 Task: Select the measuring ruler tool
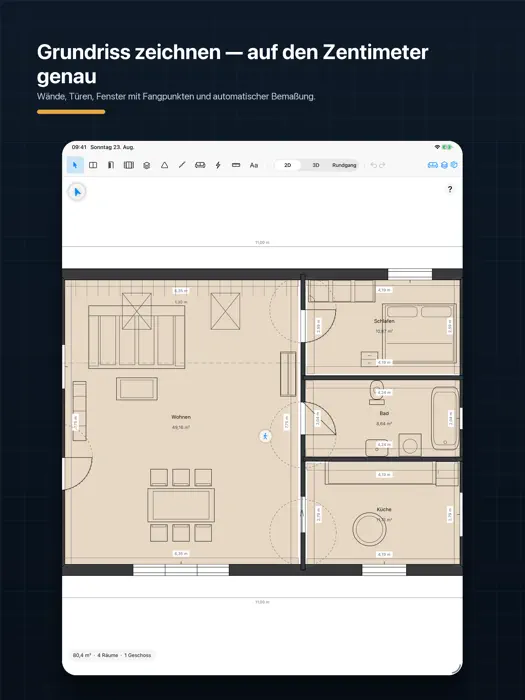coord(236,165)
